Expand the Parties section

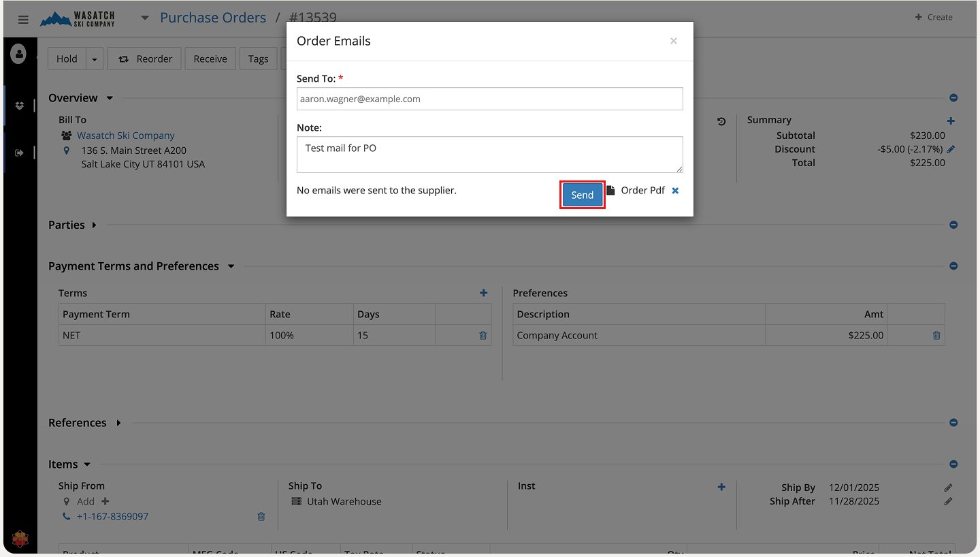point(94,225)
